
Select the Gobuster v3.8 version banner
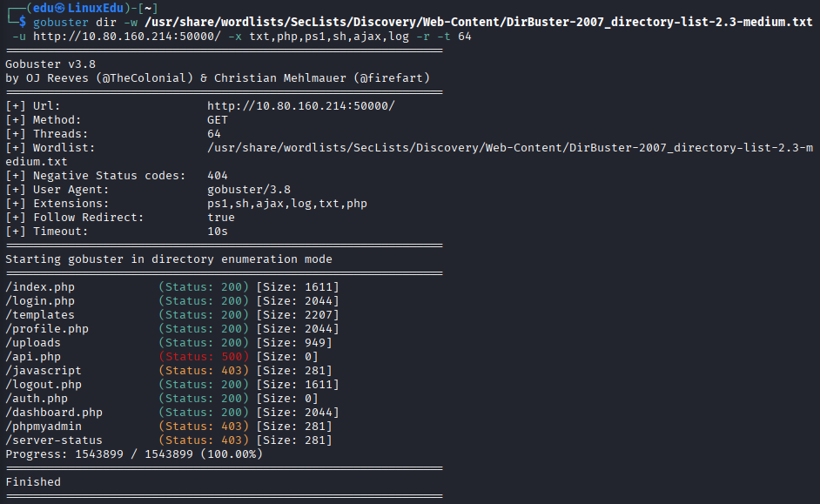(50, 64)
